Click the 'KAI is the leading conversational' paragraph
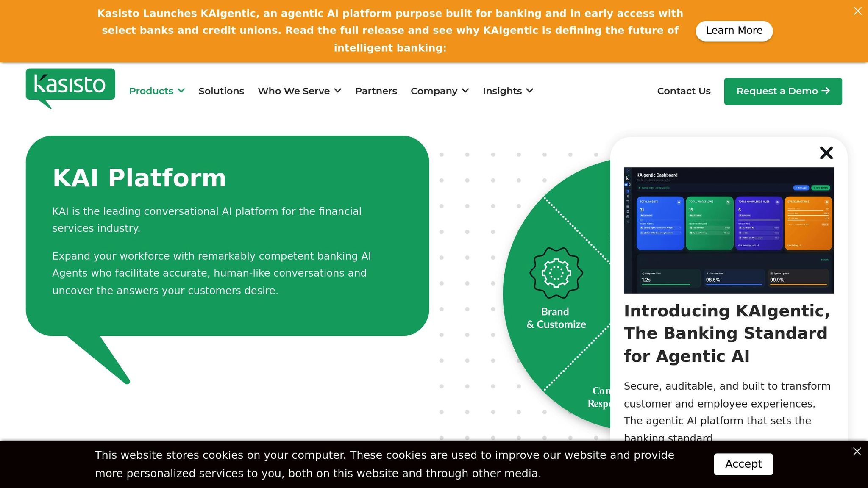This screenshot has height=488, width=868. 207,220
